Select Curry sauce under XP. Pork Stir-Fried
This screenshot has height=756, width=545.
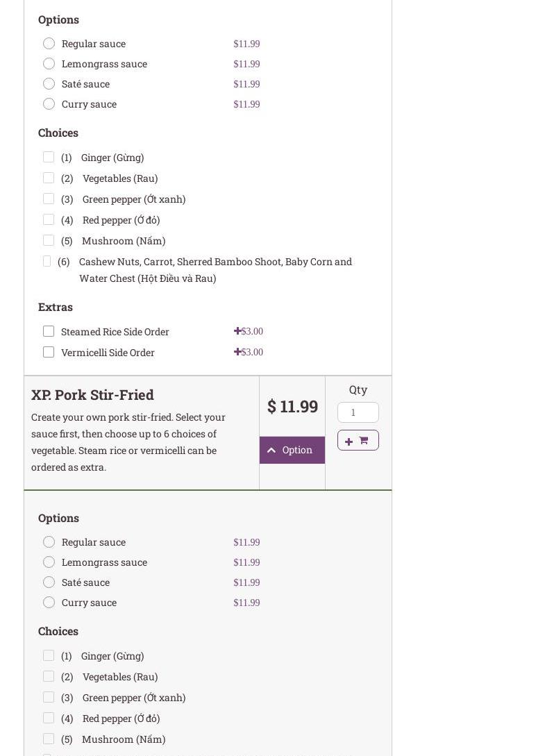[49, 603]
